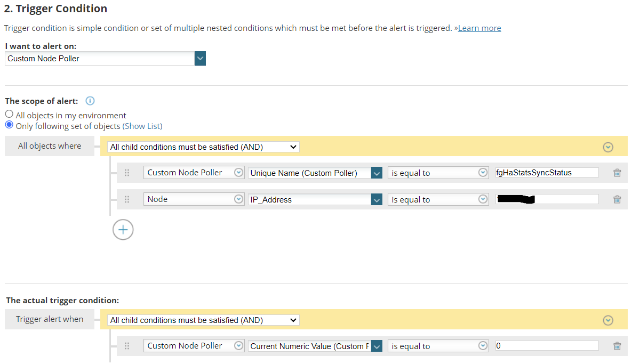Click the plus icon to add condition

[123, 230]
